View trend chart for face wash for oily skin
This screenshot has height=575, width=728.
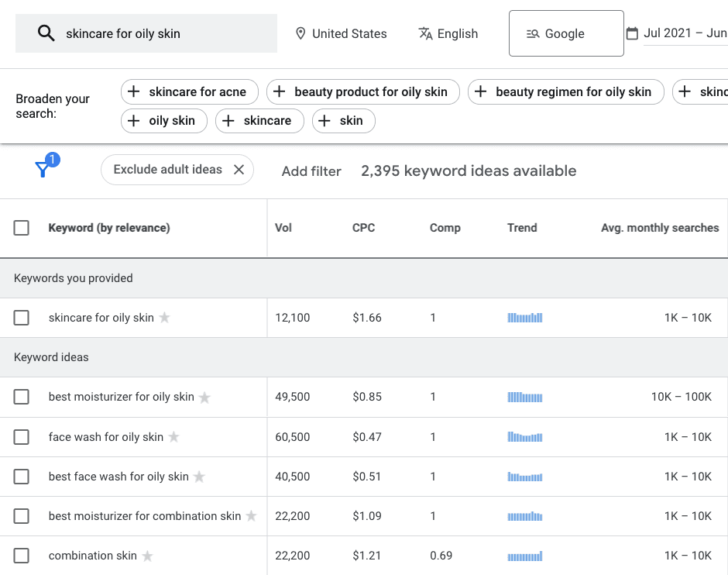[524, 436]
